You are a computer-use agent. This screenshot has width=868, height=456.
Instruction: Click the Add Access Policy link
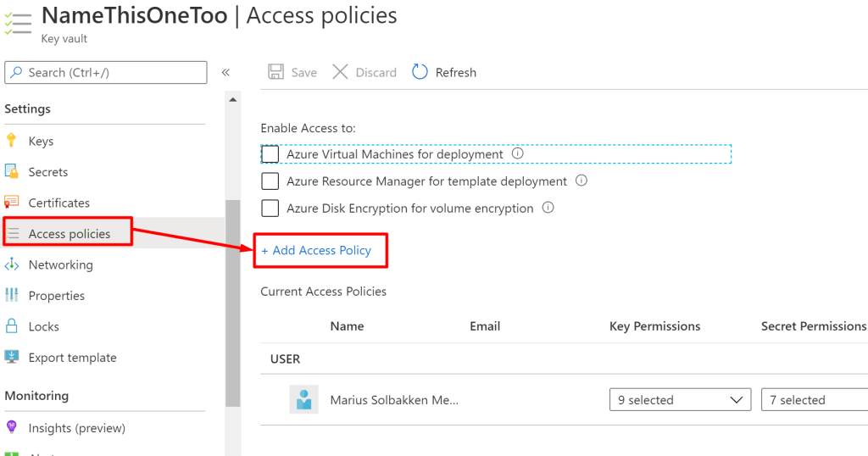tap(316, 251)
